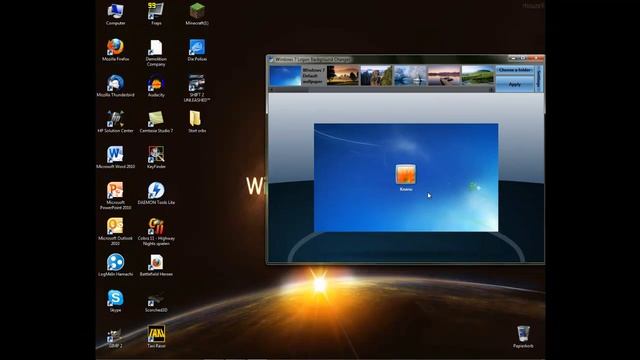Launch Microsoft Outlook 2010 shortcut
The width and height of the screenshot is (640, 360).
116,231
